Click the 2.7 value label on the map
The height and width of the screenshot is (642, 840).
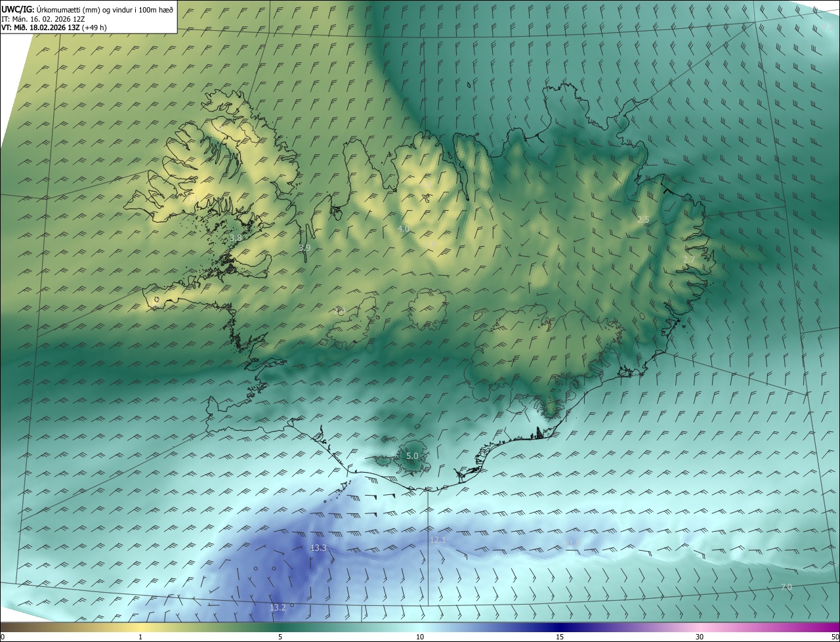[x=688, y=260]
